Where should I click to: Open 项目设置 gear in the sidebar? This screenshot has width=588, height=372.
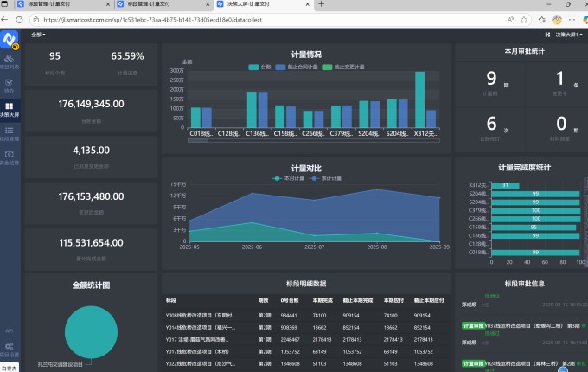9,349
